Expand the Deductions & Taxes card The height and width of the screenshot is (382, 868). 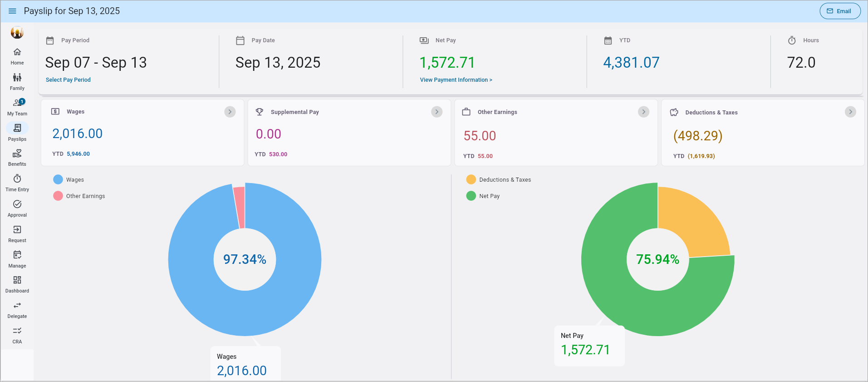[x=850, y=112]
